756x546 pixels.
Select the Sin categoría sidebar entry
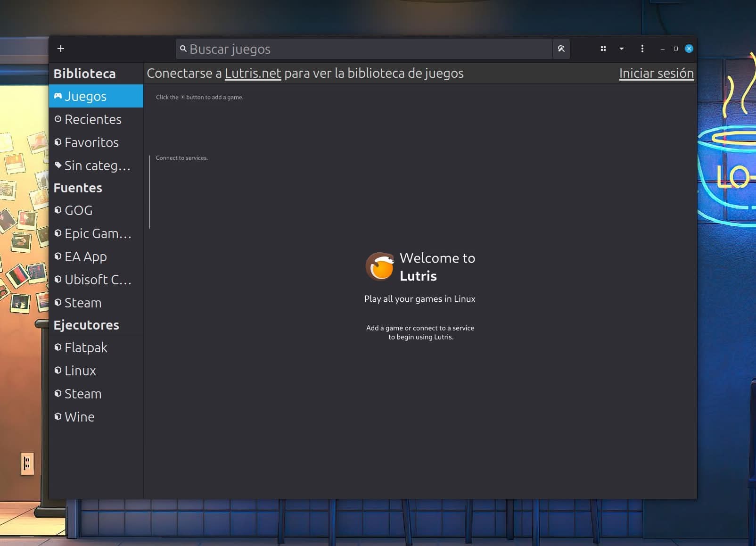(97, 165)
